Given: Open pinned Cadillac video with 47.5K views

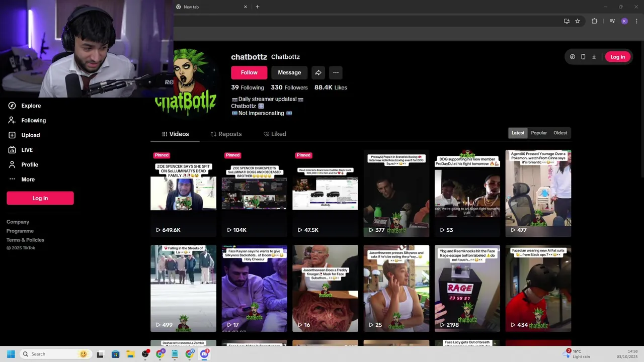Looking at the screenshot, I should [325, 193].
